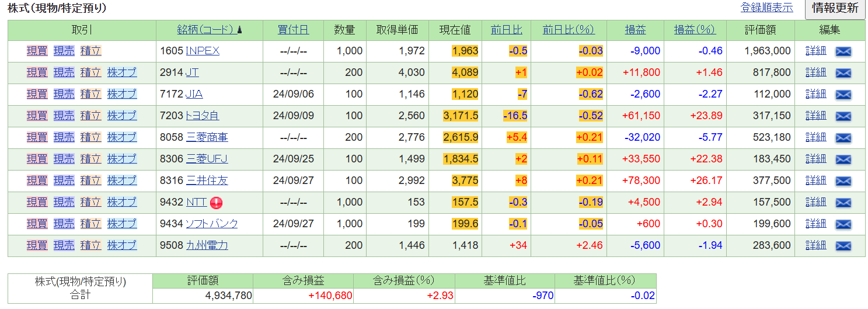Click the envelope icon for JT row

843,73
